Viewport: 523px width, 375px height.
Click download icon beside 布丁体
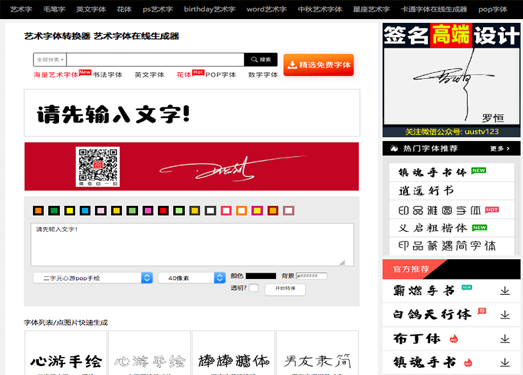point(505,339)
